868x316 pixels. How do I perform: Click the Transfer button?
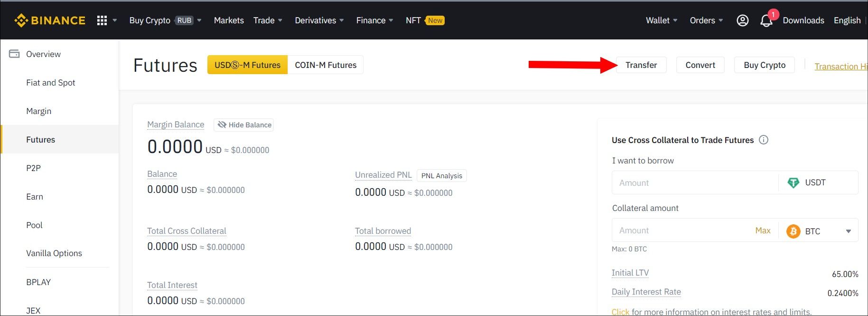coord(641,65)
